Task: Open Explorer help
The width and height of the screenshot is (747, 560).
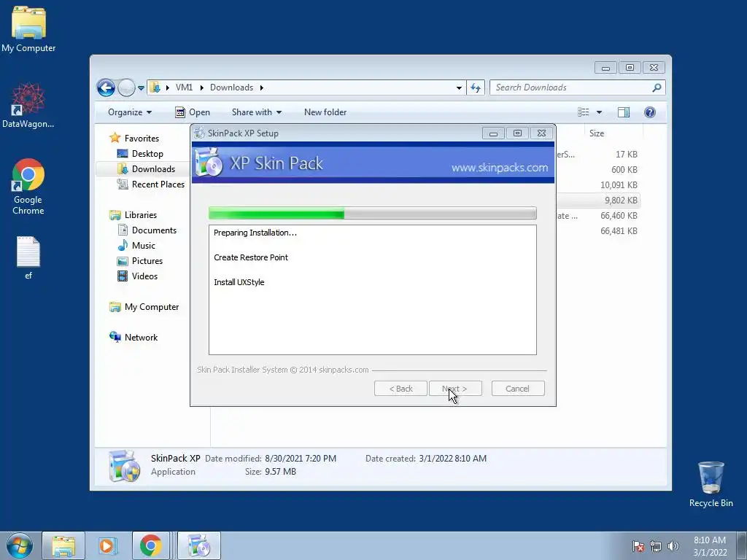Action: (650, 112)
